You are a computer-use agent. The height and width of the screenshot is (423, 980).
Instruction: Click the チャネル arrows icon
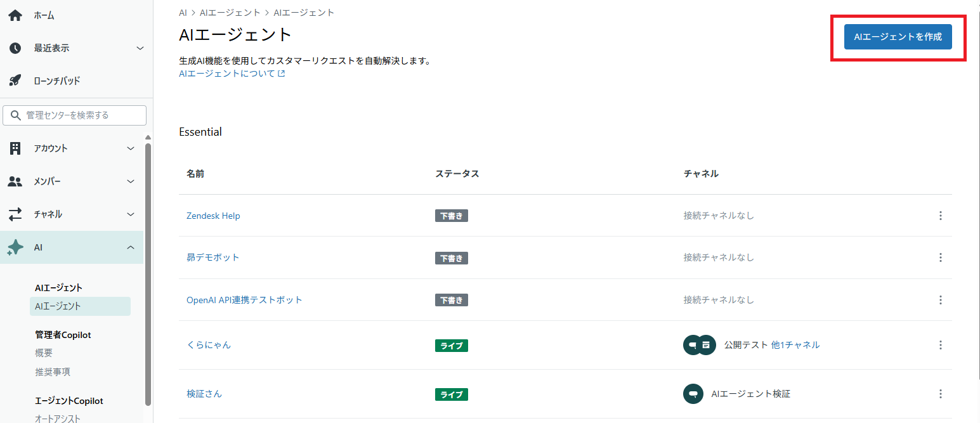click(x=14, y=214)
